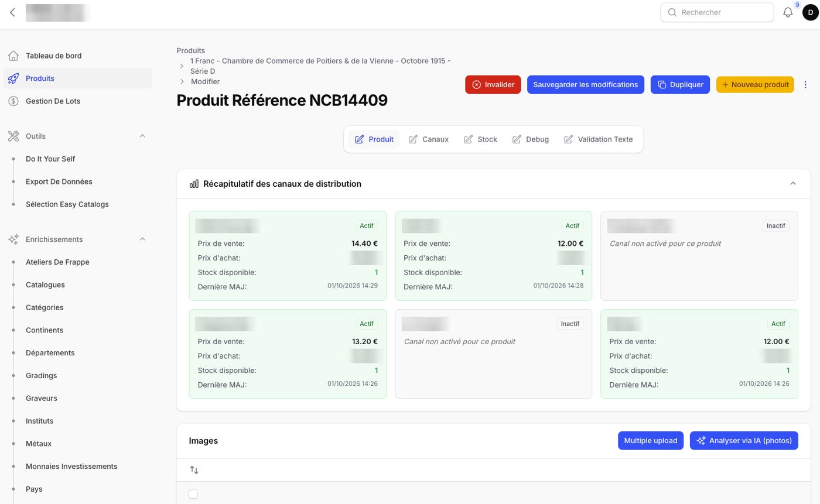The width and height of the screenshot is (820, 504).
Task: Click the Outils tools icon
Action: tap(13, 136)
